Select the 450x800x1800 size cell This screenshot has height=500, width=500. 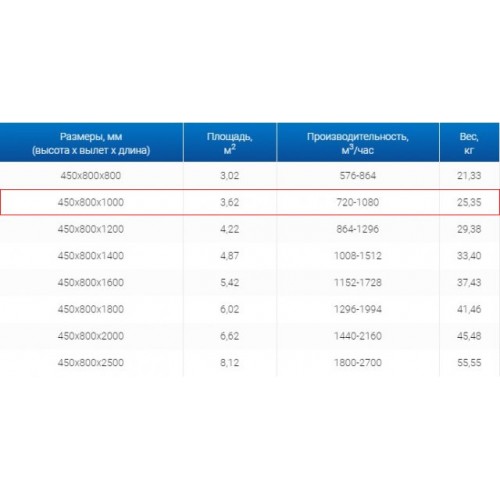pos(91,309)
